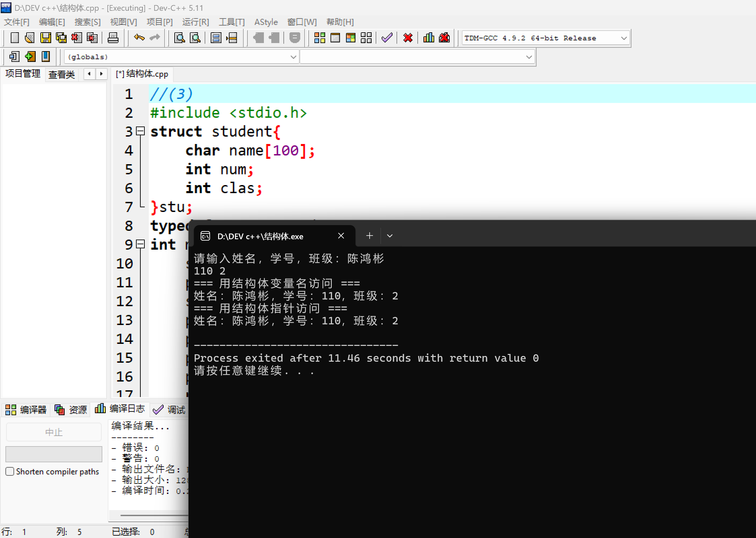Select the 编译日志 bottom tab
Screen dimensions: 756x538
(x=120, y=409)
